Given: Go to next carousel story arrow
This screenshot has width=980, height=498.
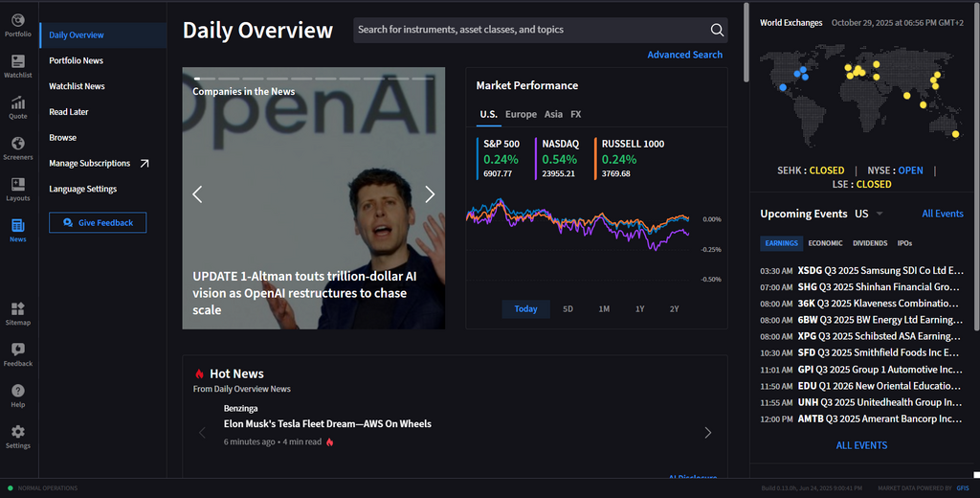Looking at the screenshot, I should click(430, 194).
